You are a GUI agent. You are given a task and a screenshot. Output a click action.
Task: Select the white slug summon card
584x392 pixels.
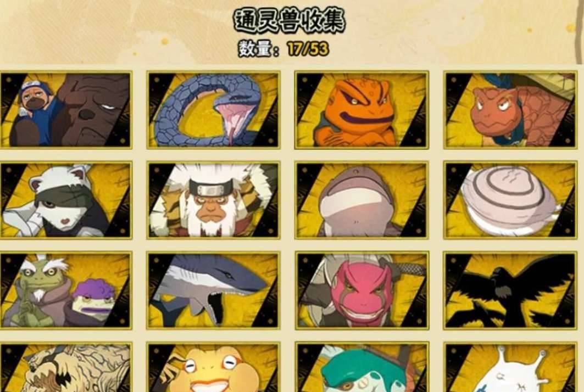pyautogui.click(x=510, y=367)
